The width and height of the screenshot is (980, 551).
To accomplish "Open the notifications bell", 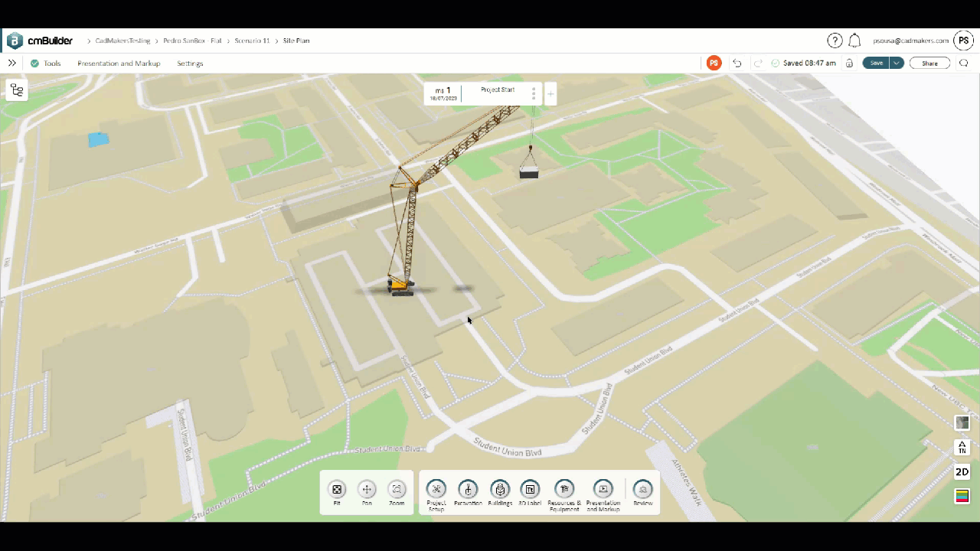I will (854, 41).
